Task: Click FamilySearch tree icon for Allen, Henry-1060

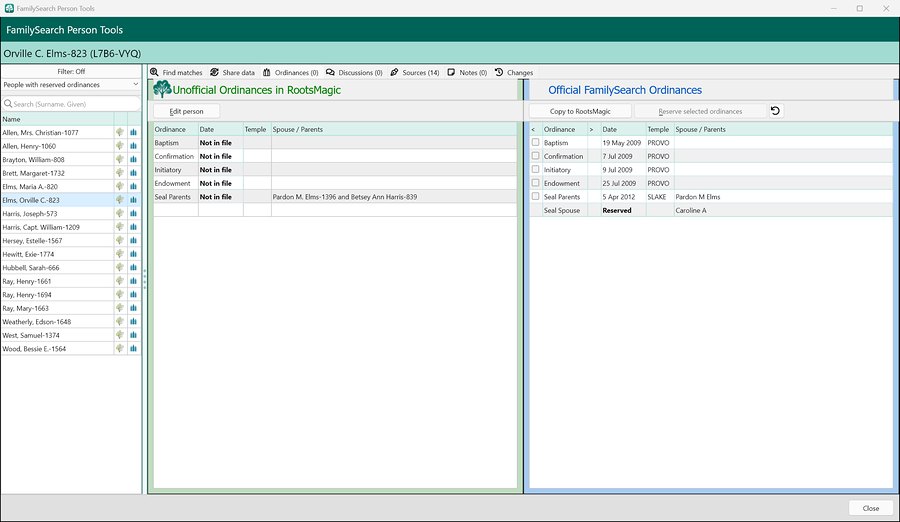Action: [x=120, y=146]
